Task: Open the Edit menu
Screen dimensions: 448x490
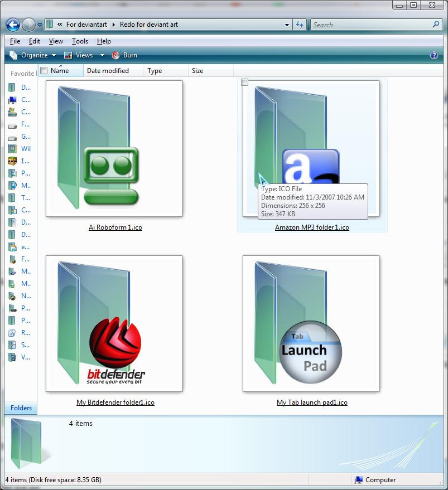Action: click(x=35, y=41)
